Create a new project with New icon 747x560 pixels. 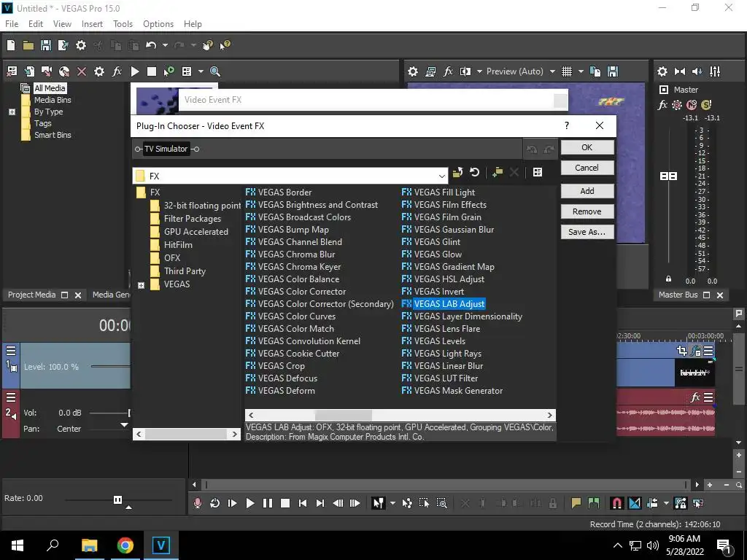pyautogui.click(x=11, y=45)
